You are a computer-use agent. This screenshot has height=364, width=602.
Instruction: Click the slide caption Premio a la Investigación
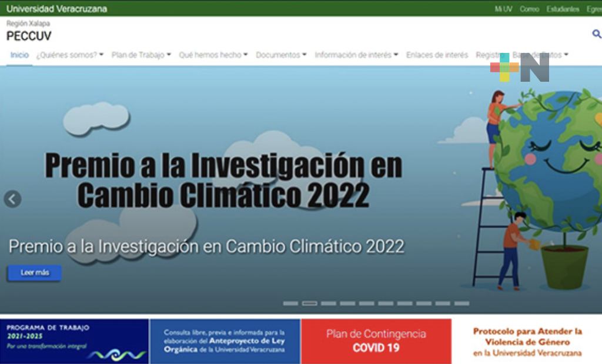206,246
